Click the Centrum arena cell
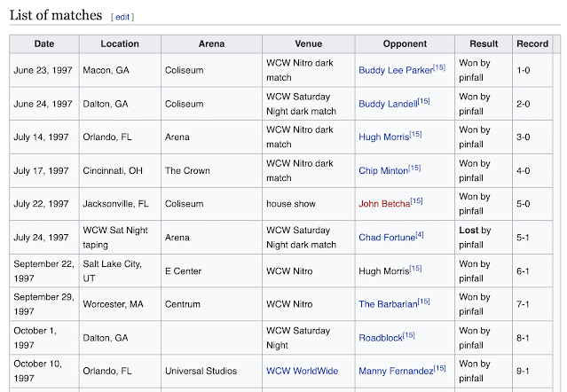567x392 pixels. [x=211, y=304]
